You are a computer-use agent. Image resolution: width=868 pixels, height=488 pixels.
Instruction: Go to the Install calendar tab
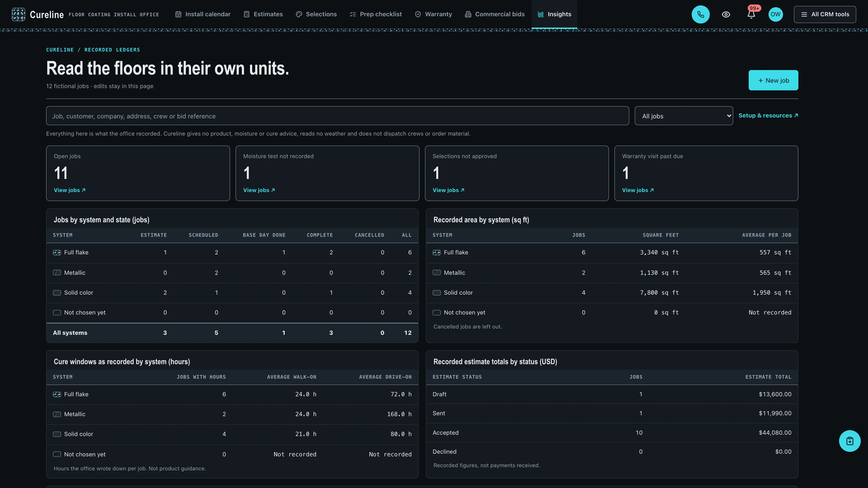coord(203,14)
